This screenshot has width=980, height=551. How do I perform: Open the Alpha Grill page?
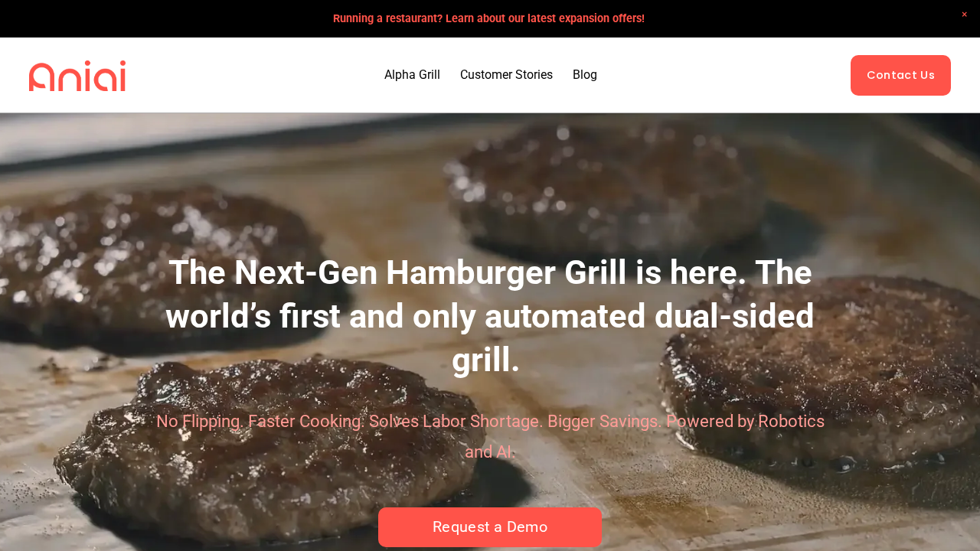[x=412, y=75]
